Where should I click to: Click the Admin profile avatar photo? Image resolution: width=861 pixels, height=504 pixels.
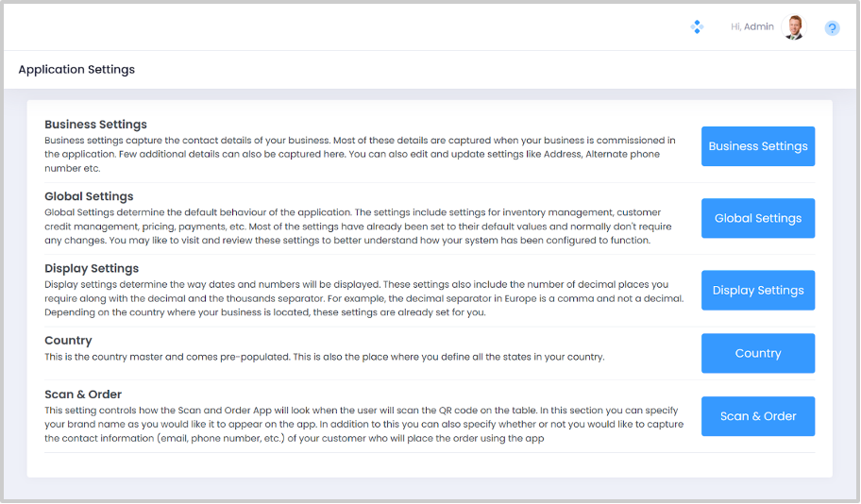tap(794, 27)
